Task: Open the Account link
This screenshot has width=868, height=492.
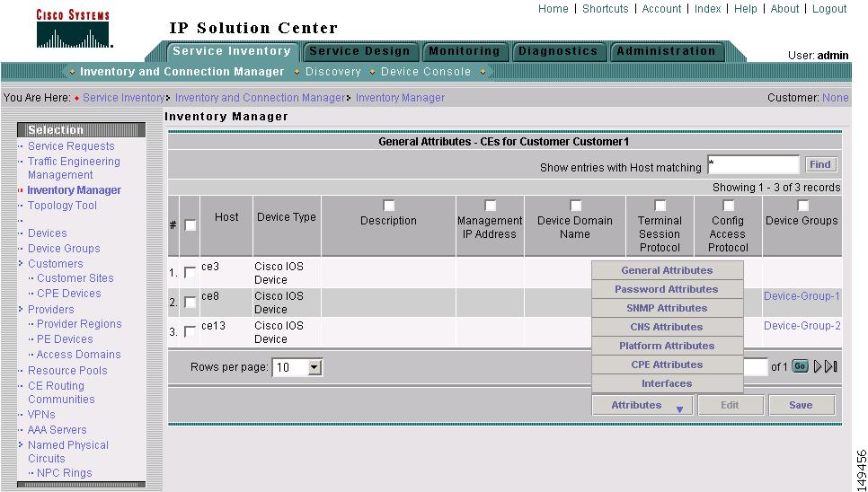Action: click(x=661, y=9)
